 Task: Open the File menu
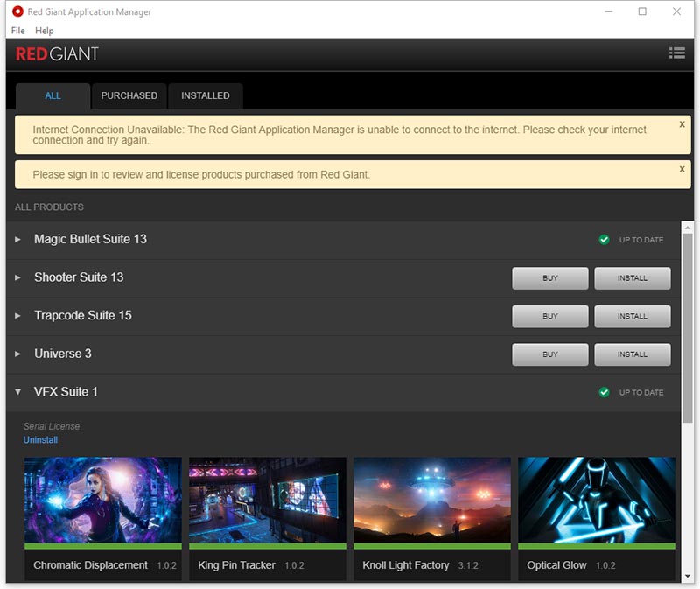(x=17, y=31)
